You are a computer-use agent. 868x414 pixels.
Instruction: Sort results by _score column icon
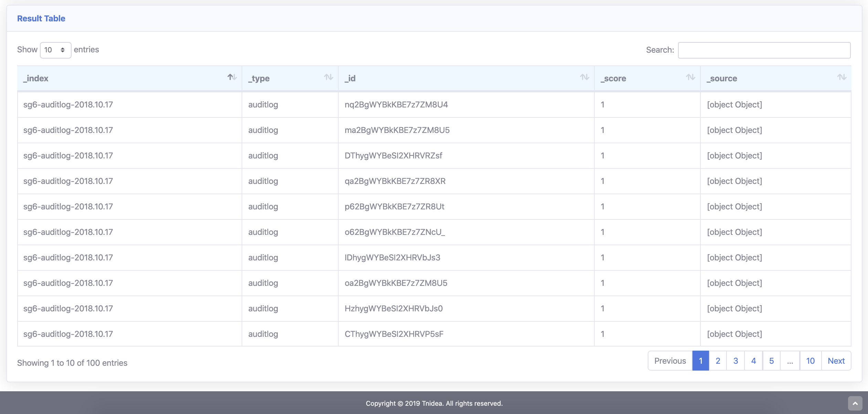tap(690, 77)
